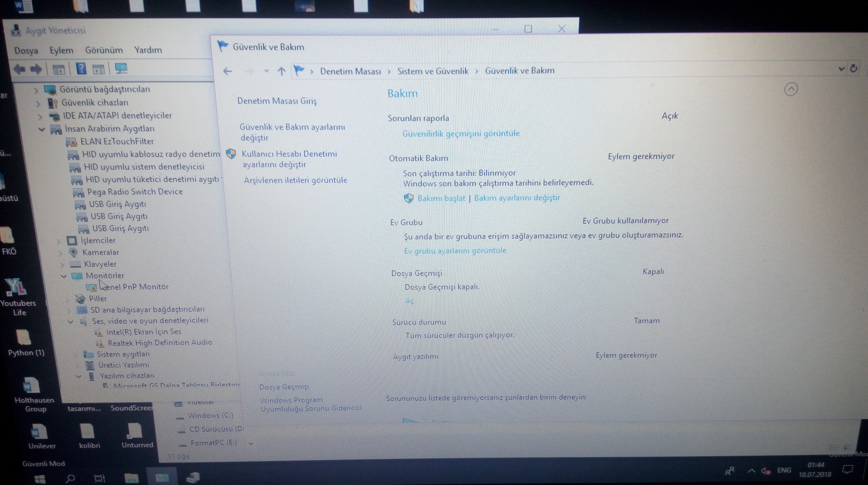This screenshot has height=485, width=868.
Task: Expand the Kameralar node
Action: click(x=60, y=253)
